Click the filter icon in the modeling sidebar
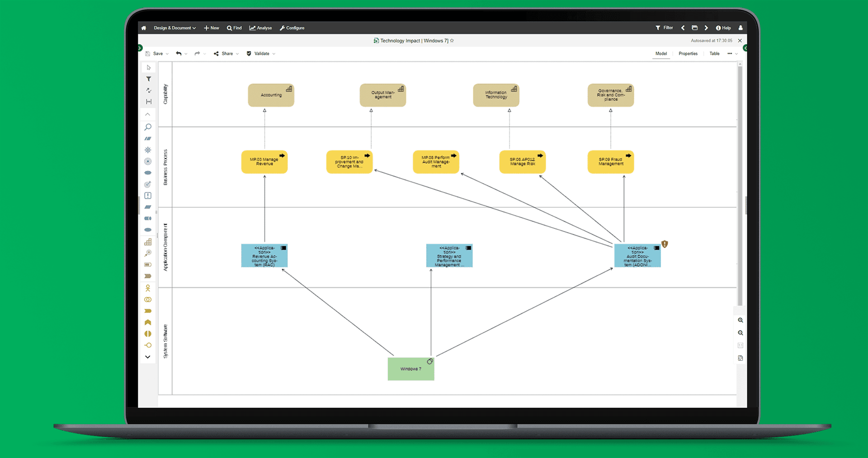 [148, 79]
